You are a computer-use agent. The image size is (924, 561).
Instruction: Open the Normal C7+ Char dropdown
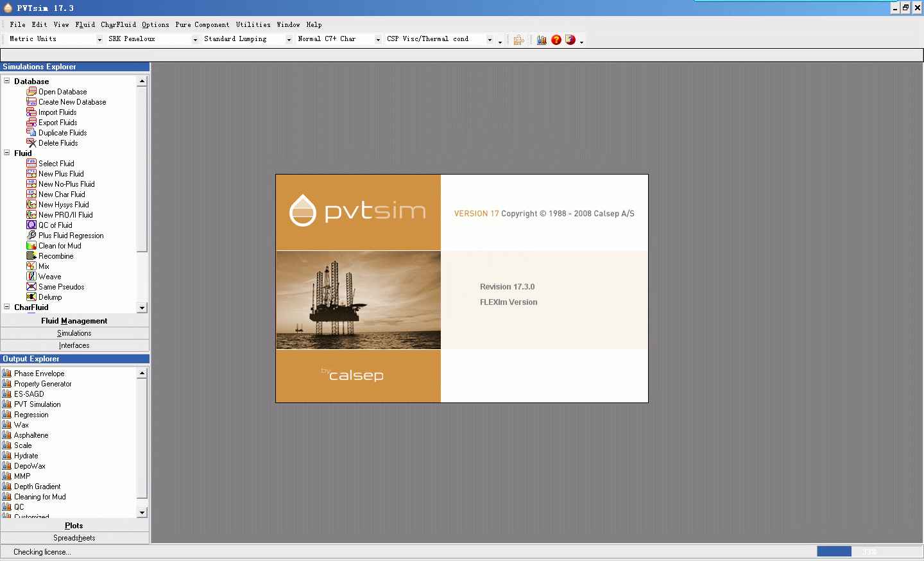point(378,40)
